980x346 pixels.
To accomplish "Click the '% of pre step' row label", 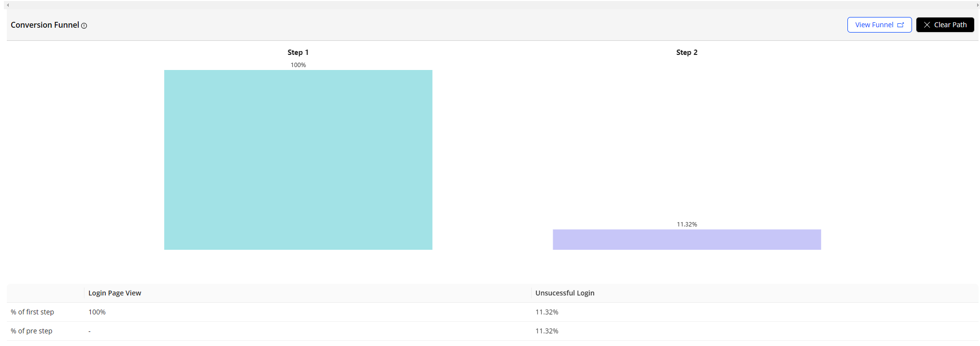I will tap(32, 331).
